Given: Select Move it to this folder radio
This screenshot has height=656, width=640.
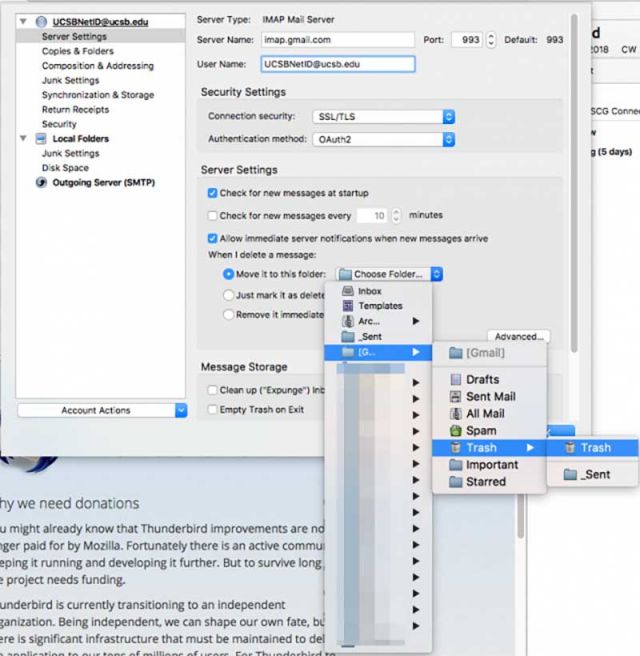Looking at the screenshot, I should (x=228, y=274).
